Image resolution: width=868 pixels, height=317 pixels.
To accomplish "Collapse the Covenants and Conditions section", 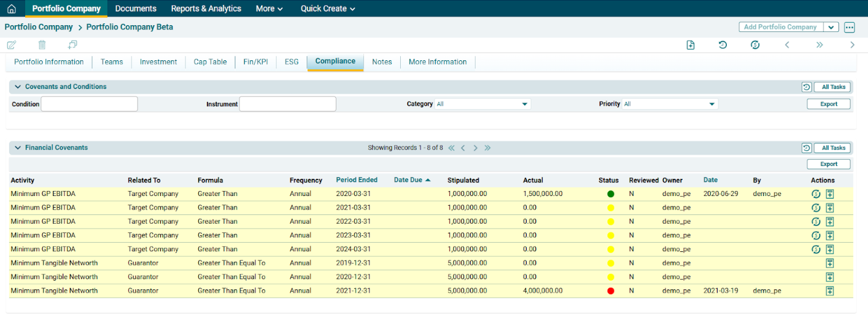I will pos(18,87).
